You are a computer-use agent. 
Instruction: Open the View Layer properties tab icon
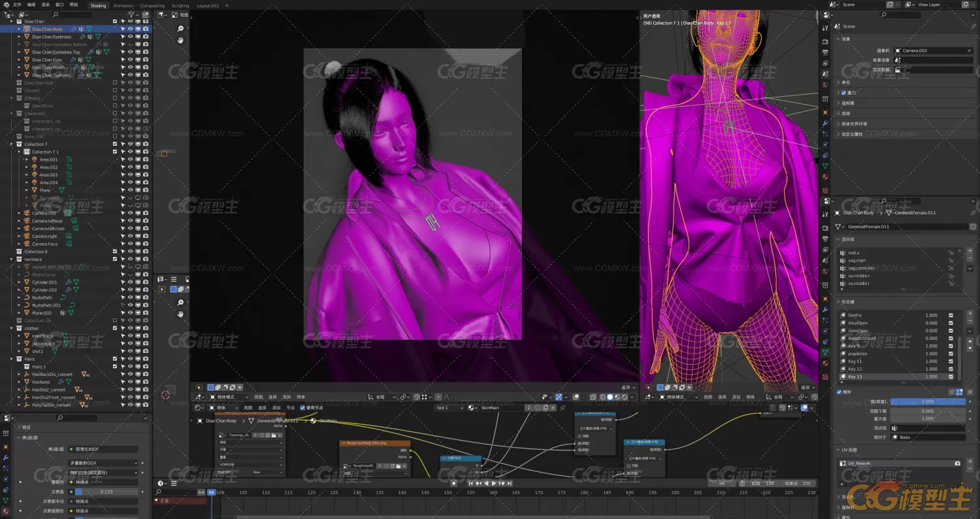point(825,63)
